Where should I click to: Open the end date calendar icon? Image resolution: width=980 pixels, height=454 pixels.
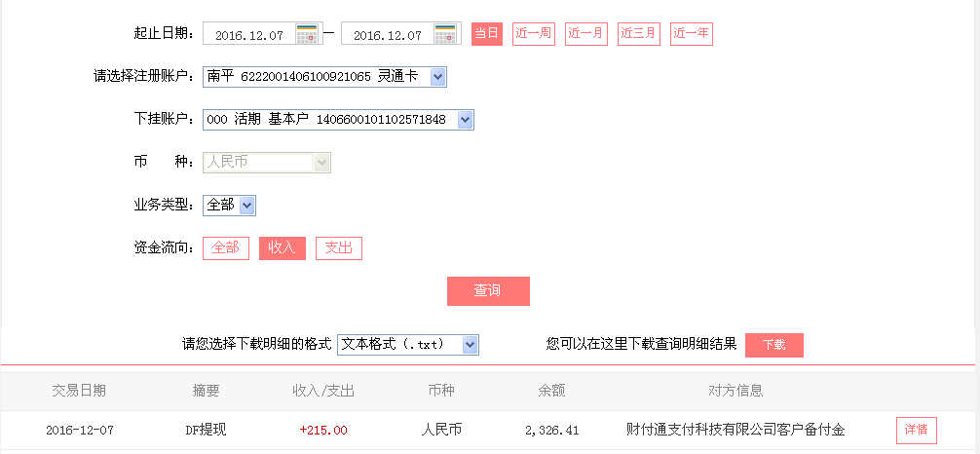pyautogui.click(x=446, y=34)
